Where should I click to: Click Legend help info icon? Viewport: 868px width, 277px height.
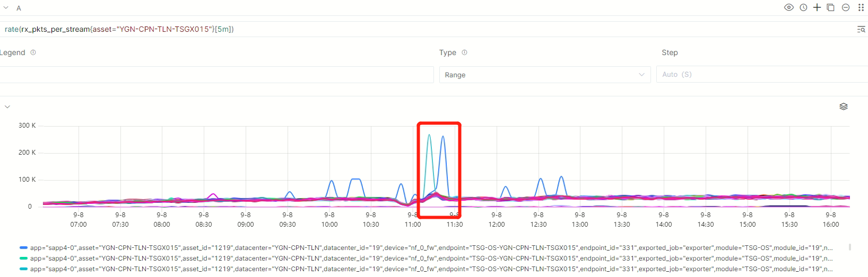pos(33,52)
